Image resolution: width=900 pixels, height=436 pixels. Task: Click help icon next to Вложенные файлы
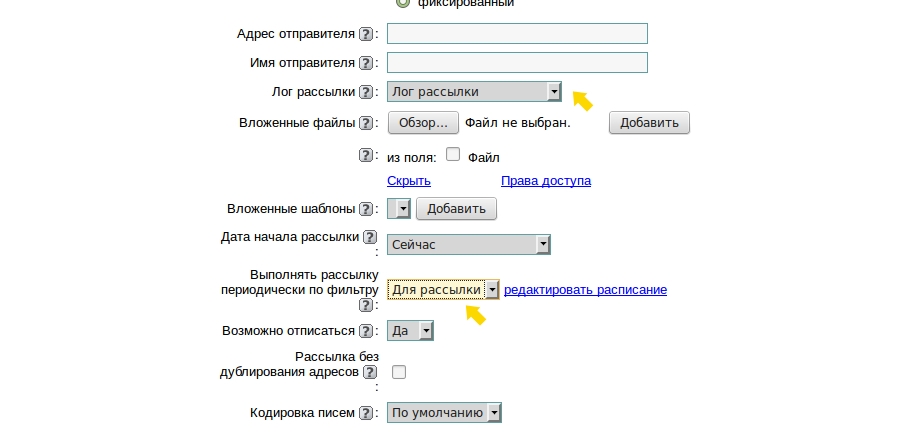point(366,123)
